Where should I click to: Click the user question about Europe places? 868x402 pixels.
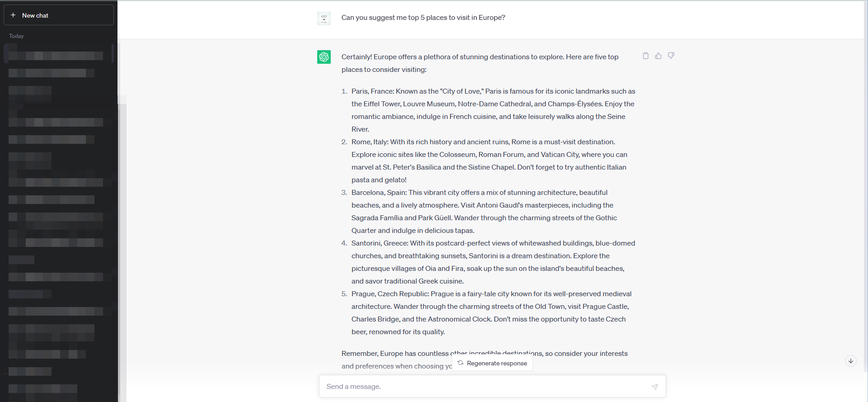[423, 18]
